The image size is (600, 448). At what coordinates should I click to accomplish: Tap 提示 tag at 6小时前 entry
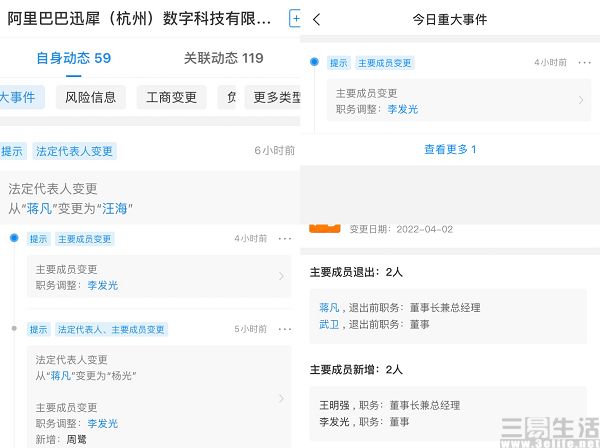click(x=12, y=151)
